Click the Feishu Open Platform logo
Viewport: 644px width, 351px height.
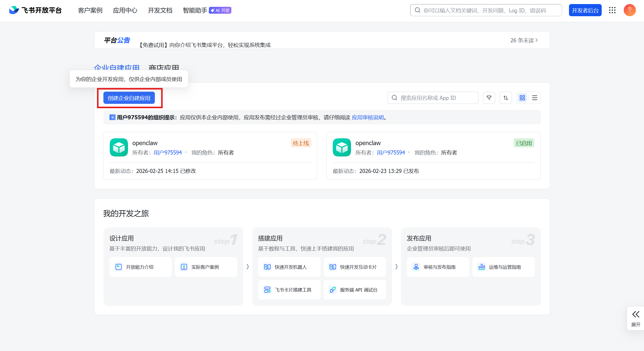click(35, 10)
